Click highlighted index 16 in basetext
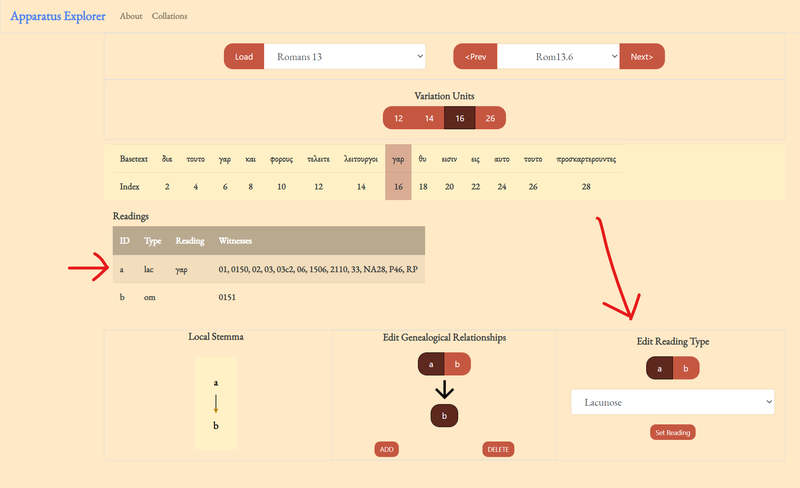The height and width of the screenshot is (488, 800). 398,186
